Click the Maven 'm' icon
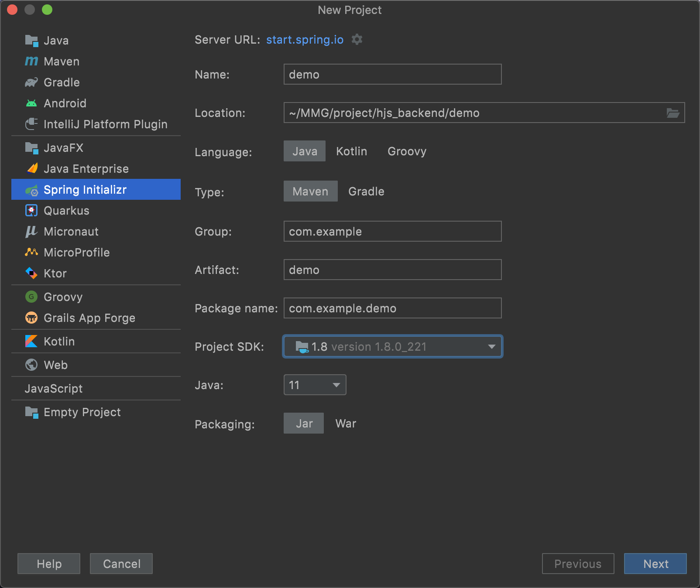700x588 pixels. click(x=31, y=61)
